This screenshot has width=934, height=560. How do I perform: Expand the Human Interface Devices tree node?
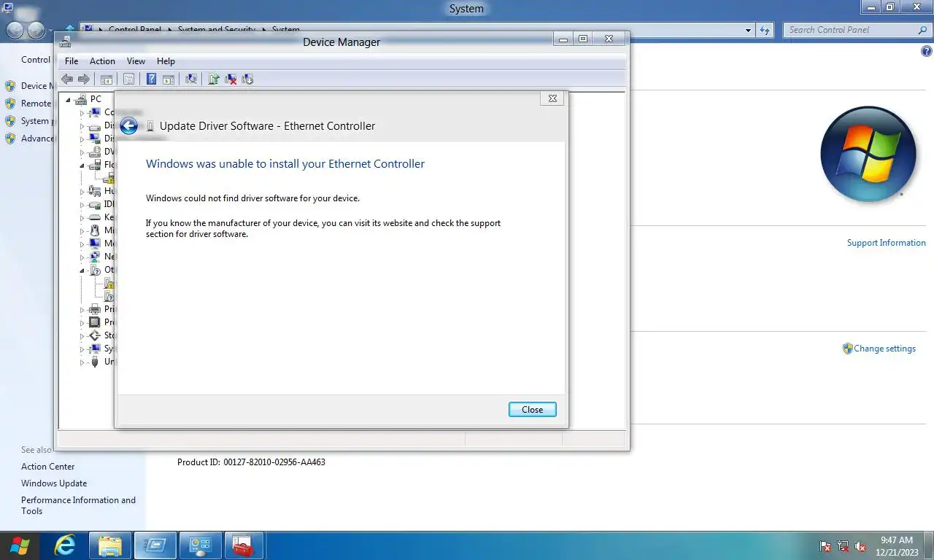82,191
